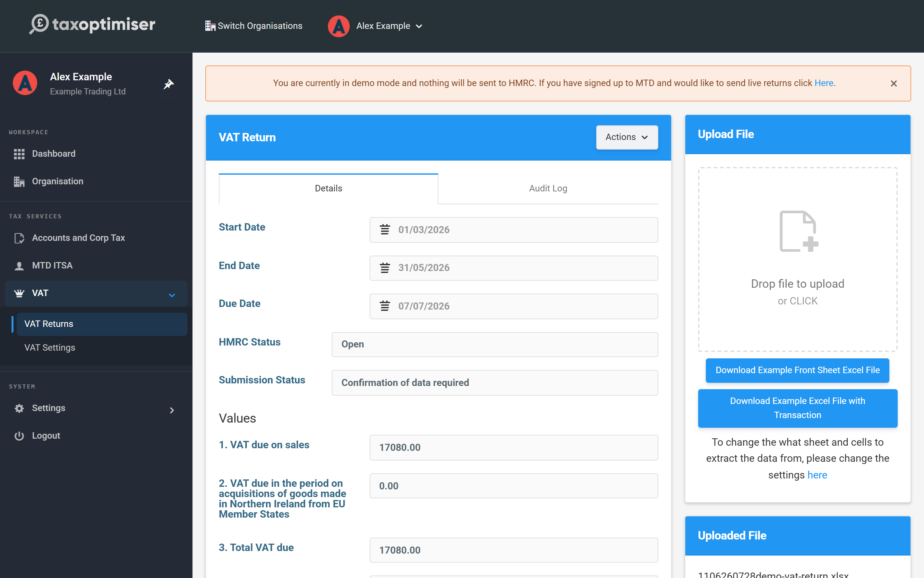Click the VAT due on sales field

(x=514, y=448)
